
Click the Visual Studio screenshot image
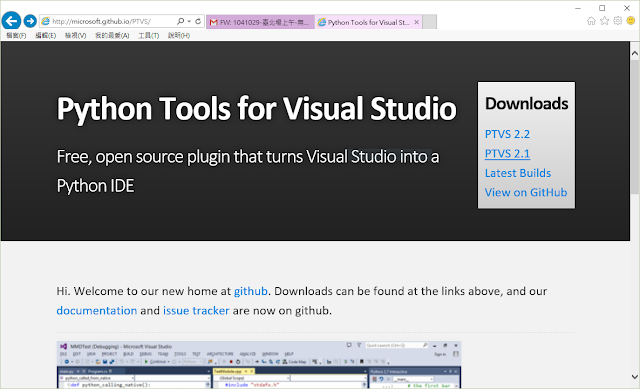coord(259,365)
